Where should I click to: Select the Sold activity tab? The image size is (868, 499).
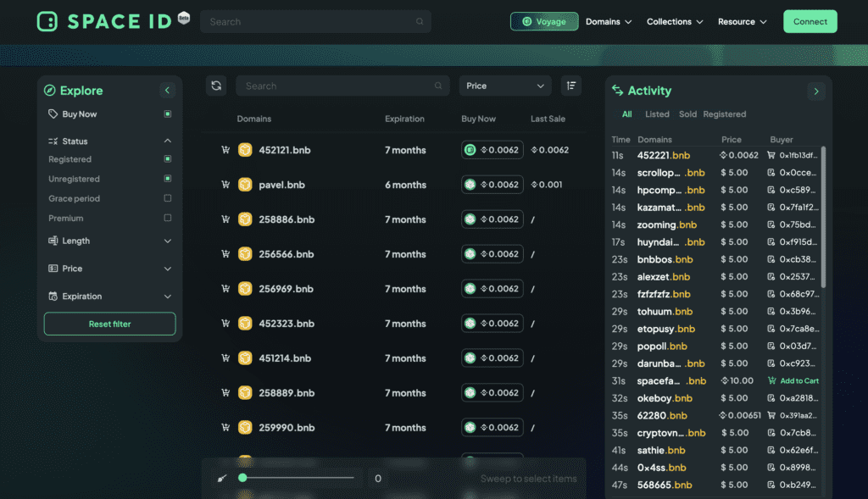click(687, 114)
